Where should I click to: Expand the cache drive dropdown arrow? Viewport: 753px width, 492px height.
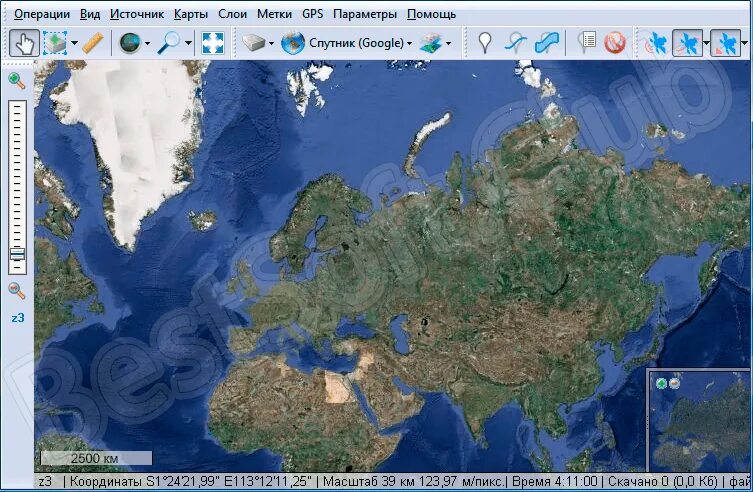271,43
